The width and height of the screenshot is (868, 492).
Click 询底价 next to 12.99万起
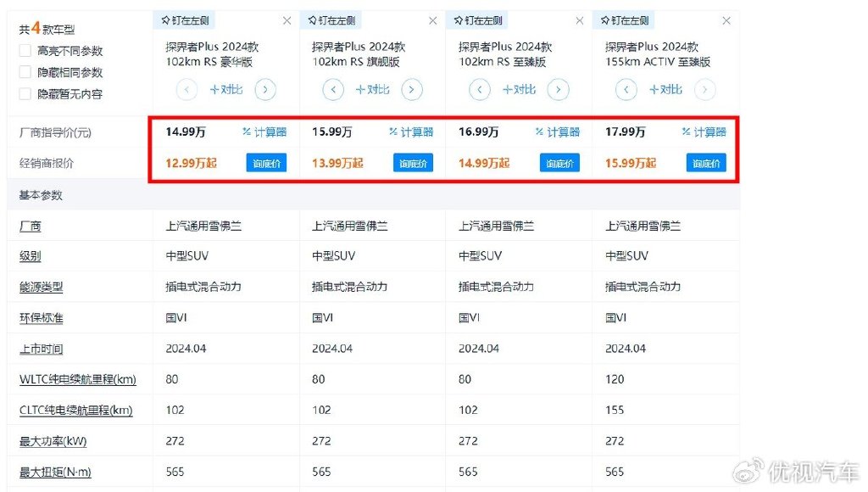[x=267, y=163]
